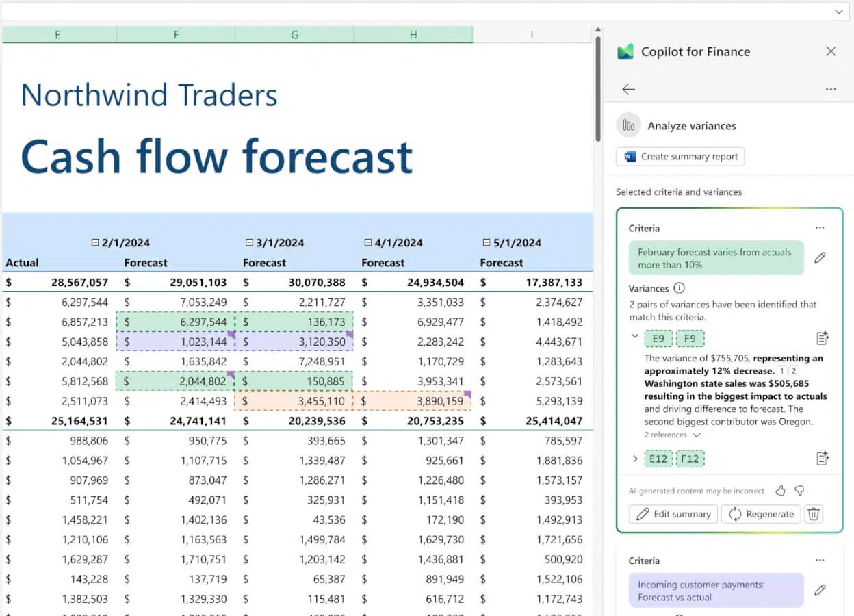Regenerate the variance summary
Image resolution: width=854 pixels, height=616 pixels.
(761, 514)
